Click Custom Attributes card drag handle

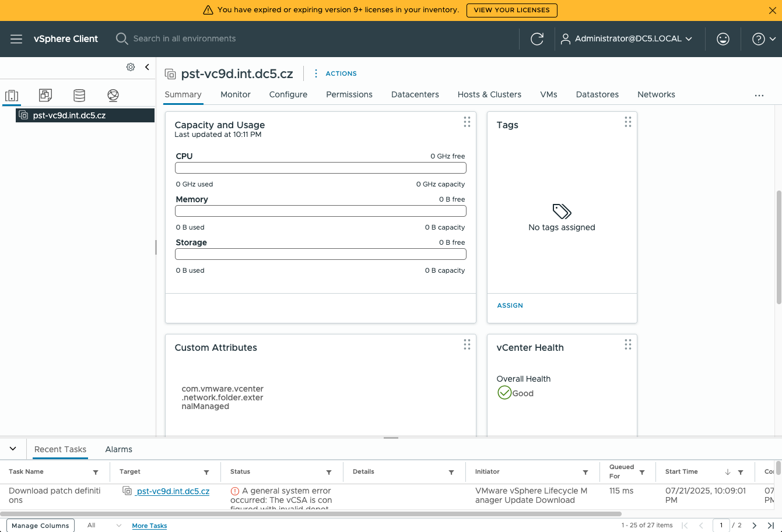(x=467, y=344)
